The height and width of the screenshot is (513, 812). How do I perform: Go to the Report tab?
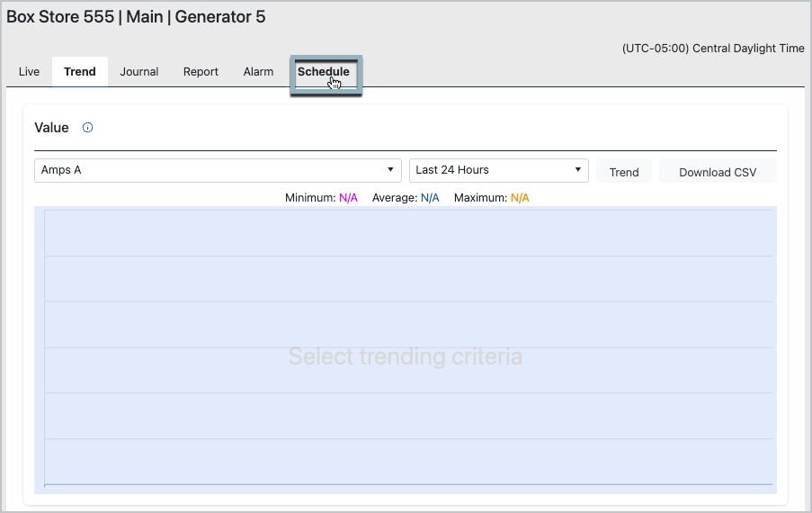(201, 72)
